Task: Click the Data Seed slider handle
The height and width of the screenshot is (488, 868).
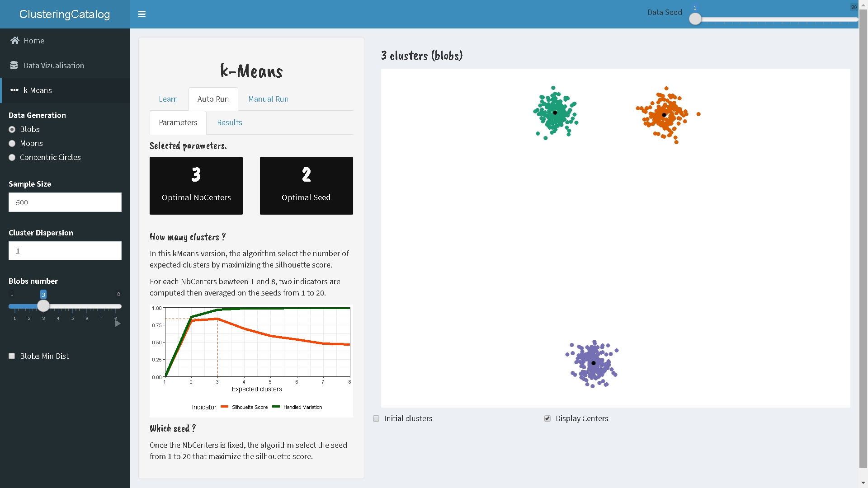Action: [x=695, y=19]
